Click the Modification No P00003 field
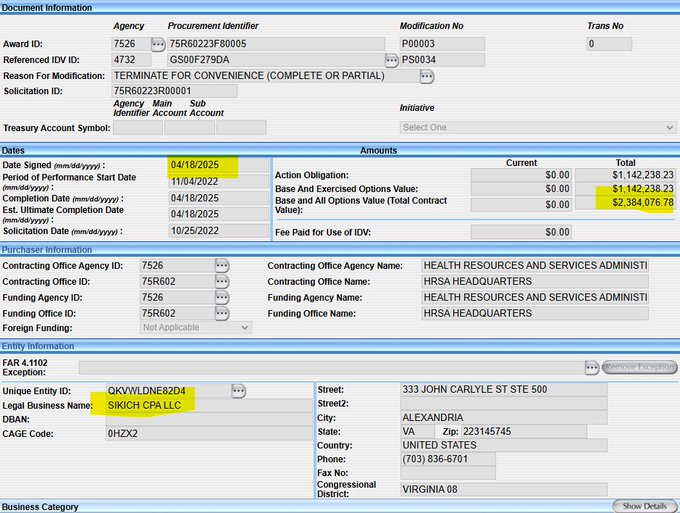Screen dimensions: 680x513 tap(441, 44)
